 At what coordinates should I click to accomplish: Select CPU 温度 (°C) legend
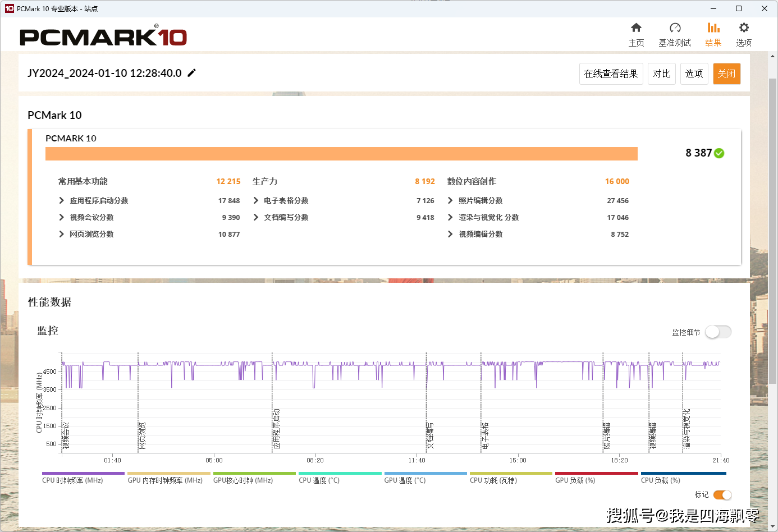click(x=340, y=478)
